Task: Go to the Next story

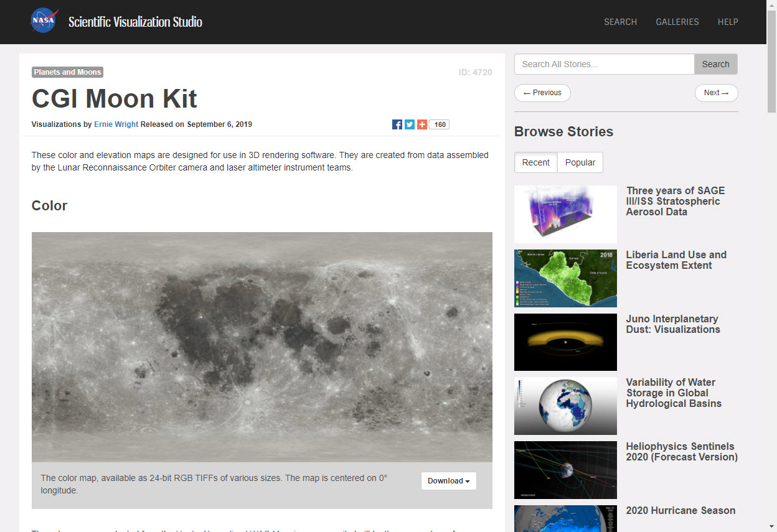Action: 717,93
